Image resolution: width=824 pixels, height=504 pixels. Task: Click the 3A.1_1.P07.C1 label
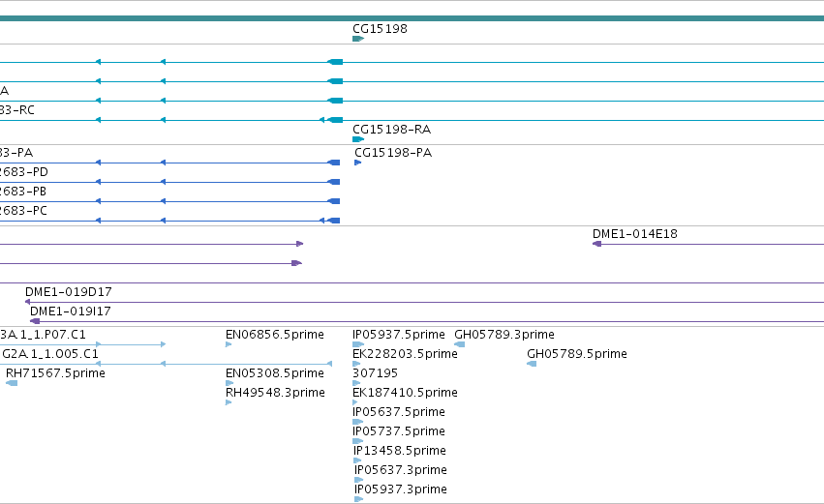(43, 335)
